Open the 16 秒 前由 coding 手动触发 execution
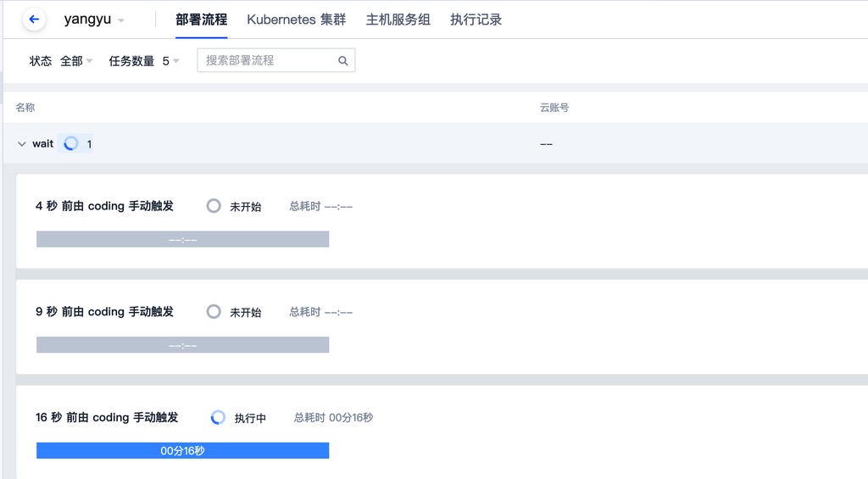This screenshot has height=479, width=868. click(x=107, y=417)
